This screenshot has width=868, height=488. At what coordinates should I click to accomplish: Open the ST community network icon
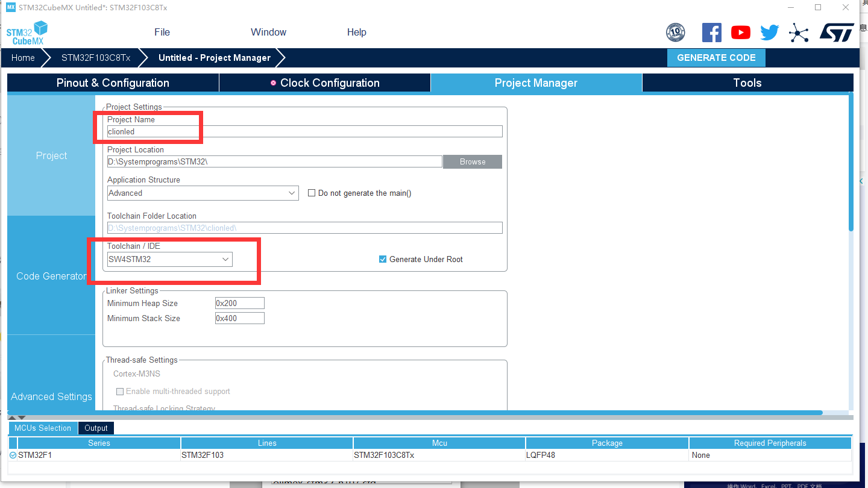pyautogui.click(x=799, y=33)
